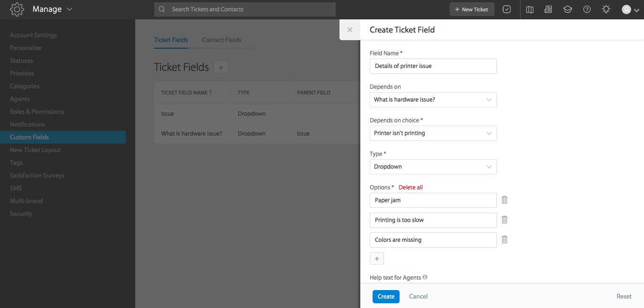
Task: Open the product tour map icon
Action: tap(529, 9)
